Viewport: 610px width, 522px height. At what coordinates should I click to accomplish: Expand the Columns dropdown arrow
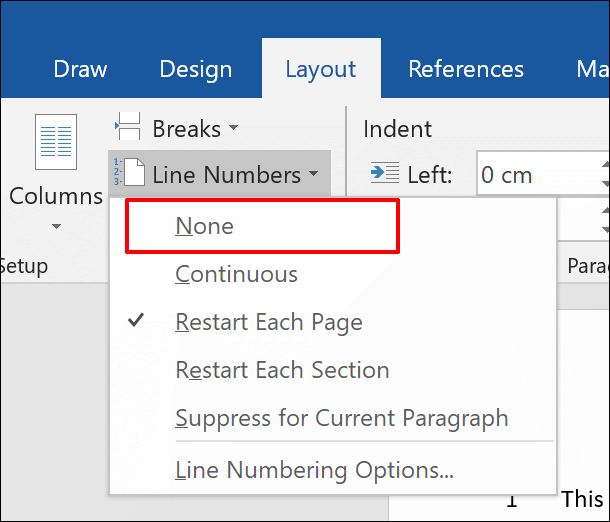click(x=56, y=227)
